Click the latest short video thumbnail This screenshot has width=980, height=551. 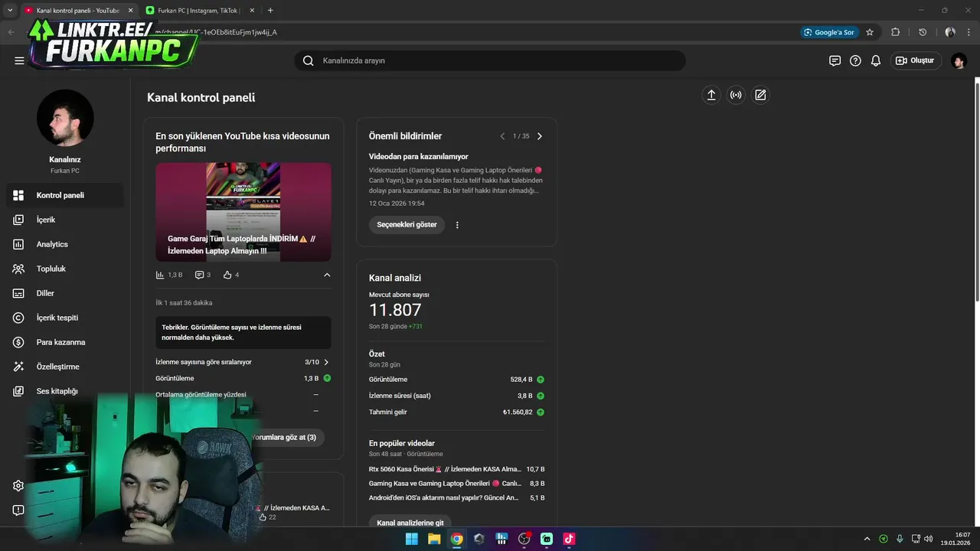pos(243,212)
